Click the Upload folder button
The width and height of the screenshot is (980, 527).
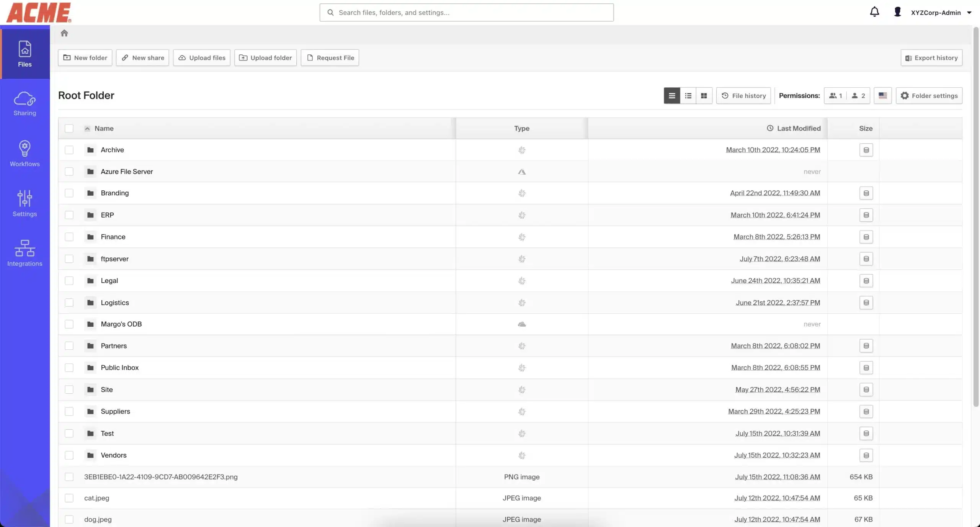click(x=265, y=57)
